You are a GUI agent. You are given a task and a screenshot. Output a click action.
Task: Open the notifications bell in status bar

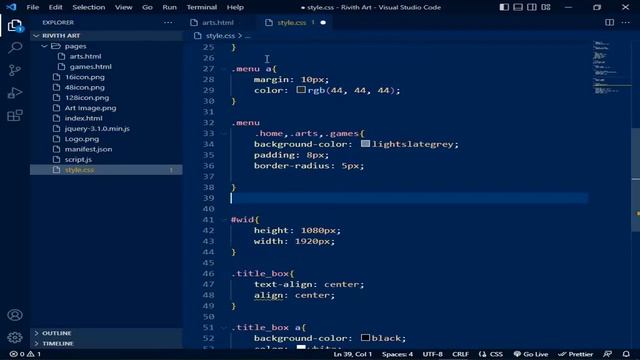coord(626,354)
